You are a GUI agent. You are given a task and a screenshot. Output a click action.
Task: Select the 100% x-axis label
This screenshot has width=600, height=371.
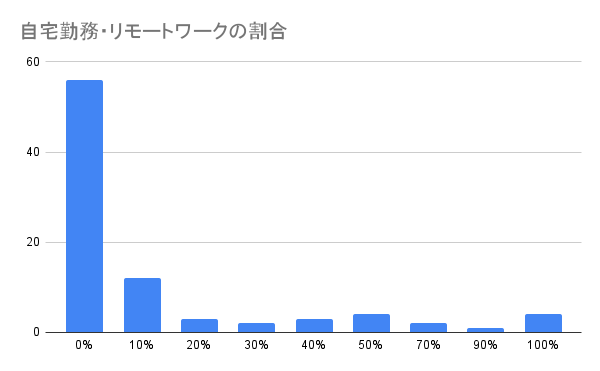(x=543, y=345)
